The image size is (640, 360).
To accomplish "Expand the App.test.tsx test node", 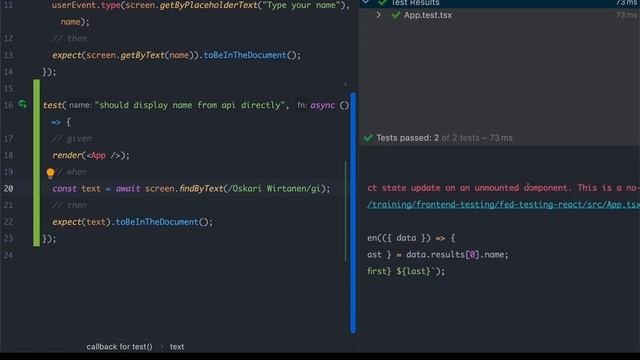I will 379,15.
